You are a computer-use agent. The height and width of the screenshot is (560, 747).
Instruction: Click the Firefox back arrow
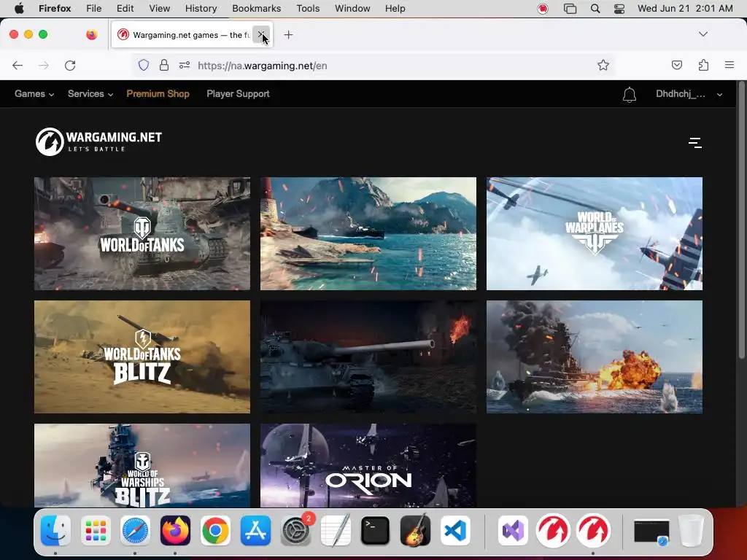pos(18,65)
